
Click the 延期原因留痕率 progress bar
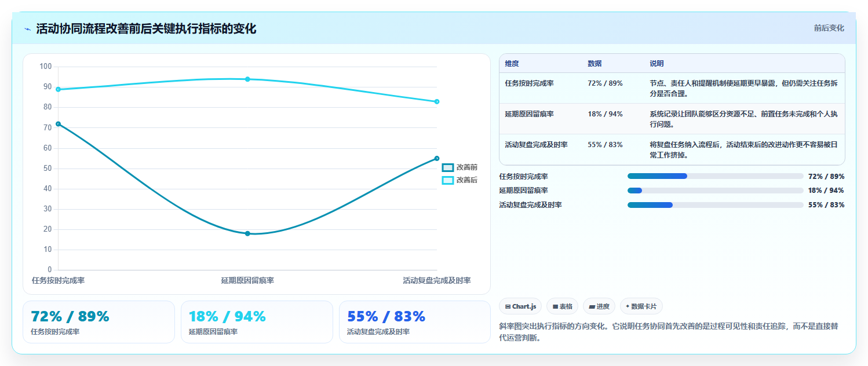point(715,191)
